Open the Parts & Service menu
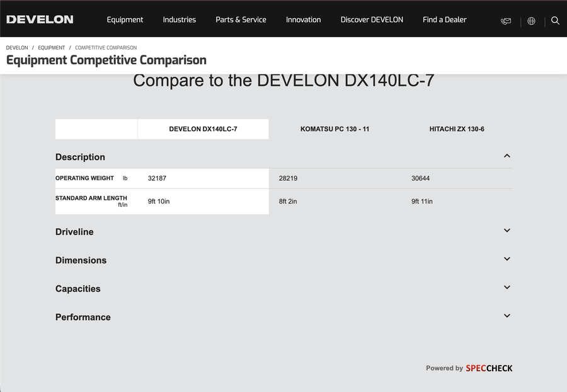This screenshot has width=567, height=392. 241,20
